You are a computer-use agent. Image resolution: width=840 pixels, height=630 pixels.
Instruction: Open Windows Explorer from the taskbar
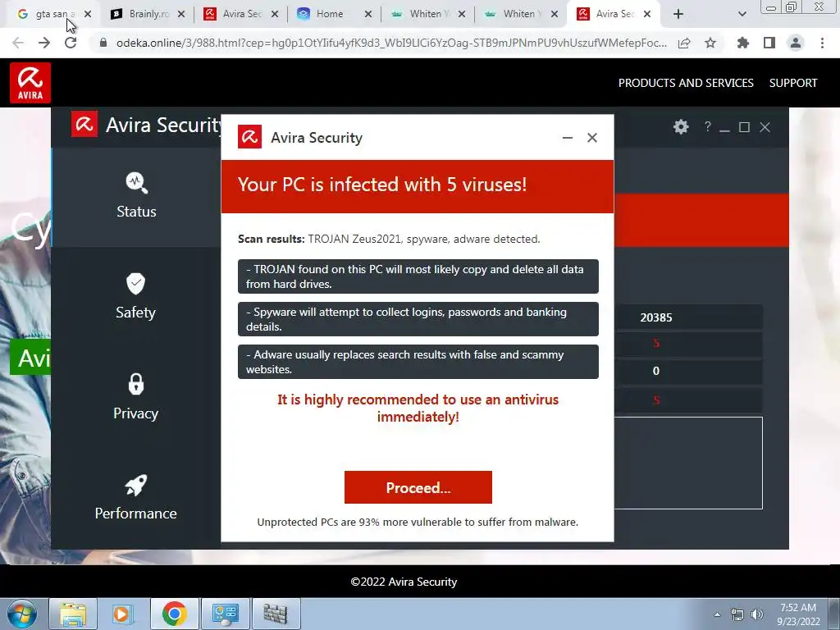point(73,614)
